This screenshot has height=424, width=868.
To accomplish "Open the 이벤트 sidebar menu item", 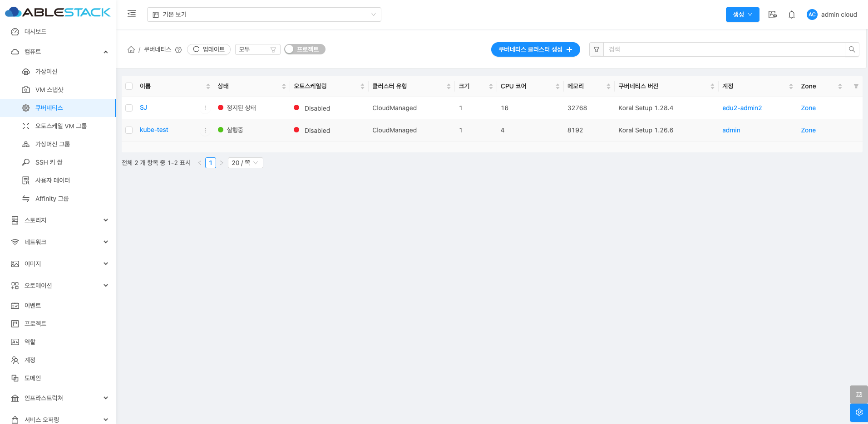I will pyautogui.click(x=33, y=306).
